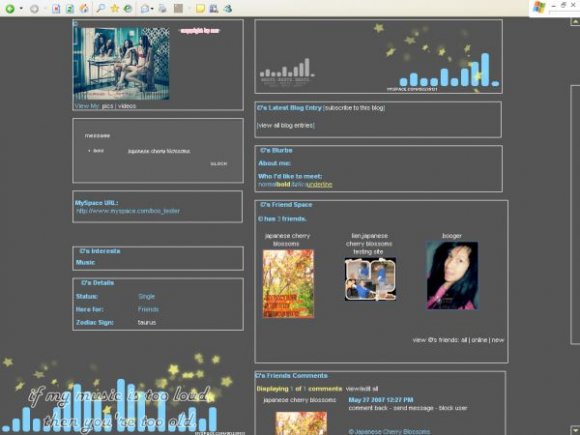Click the Messenger icon in the toolbar

[227, 8]
